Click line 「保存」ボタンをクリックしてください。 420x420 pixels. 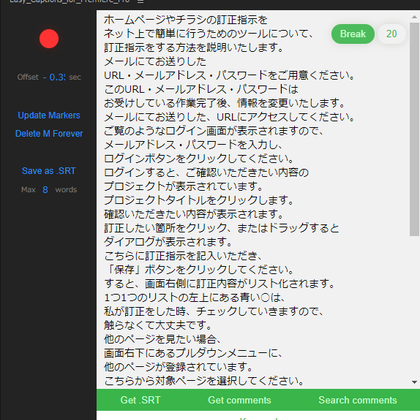[199, 270]
